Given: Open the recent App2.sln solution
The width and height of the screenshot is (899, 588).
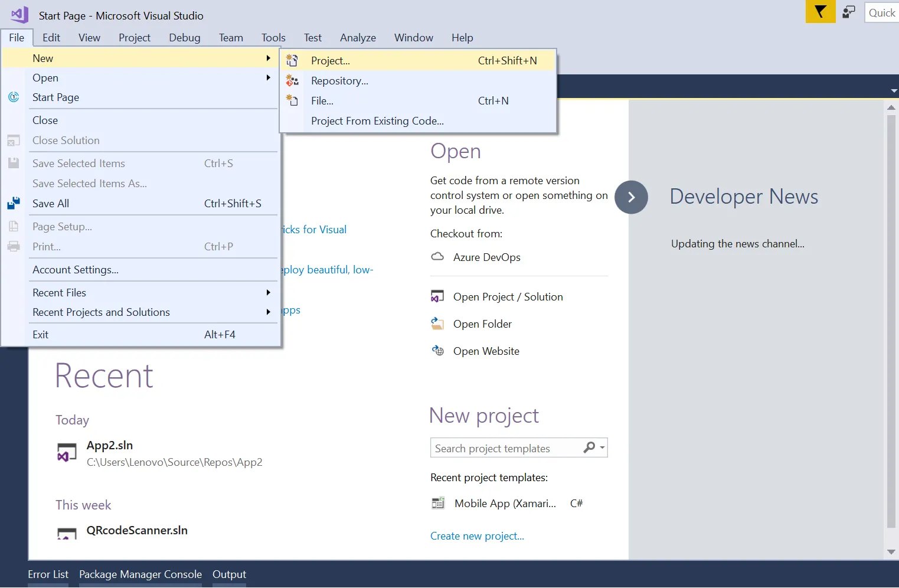Looking at the screenshot, I should click(x=110, y=445).
